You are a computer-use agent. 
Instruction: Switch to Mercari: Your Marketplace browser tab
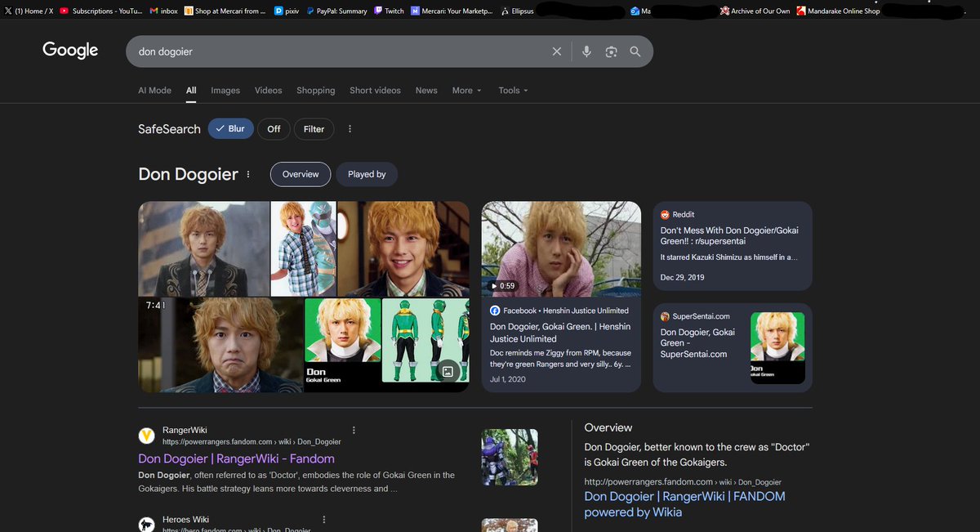click(x=452, y=11)
